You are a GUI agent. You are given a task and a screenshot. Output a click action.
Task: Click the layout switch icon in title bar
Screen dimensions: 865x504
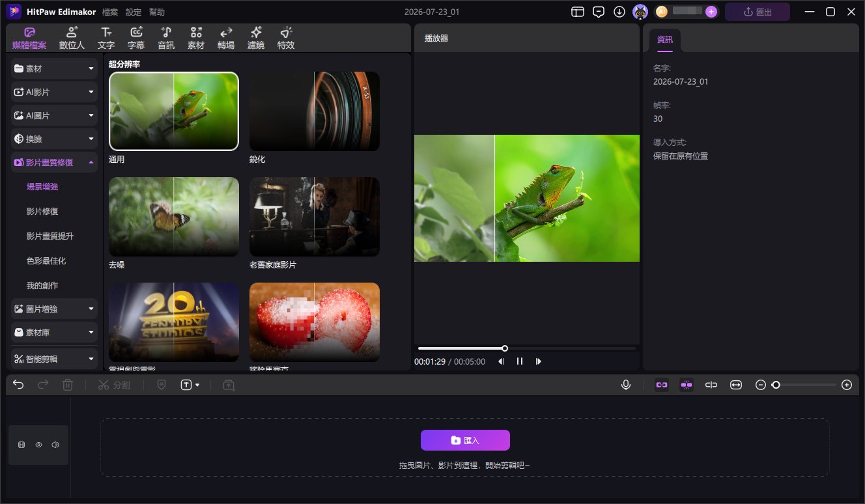click(578, 12)
